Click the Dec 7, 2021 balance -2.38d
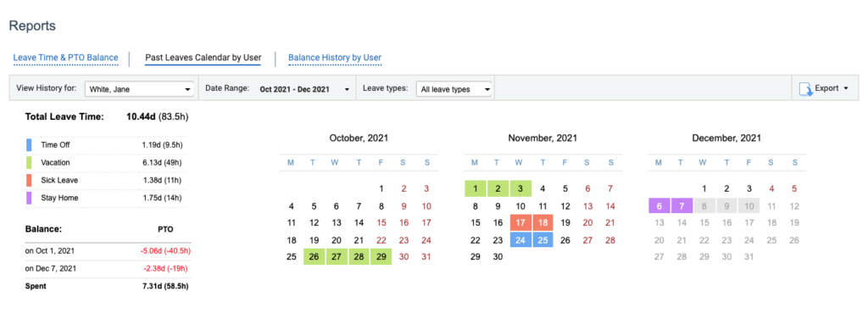 pyautogui.click(x=165, y=268)
